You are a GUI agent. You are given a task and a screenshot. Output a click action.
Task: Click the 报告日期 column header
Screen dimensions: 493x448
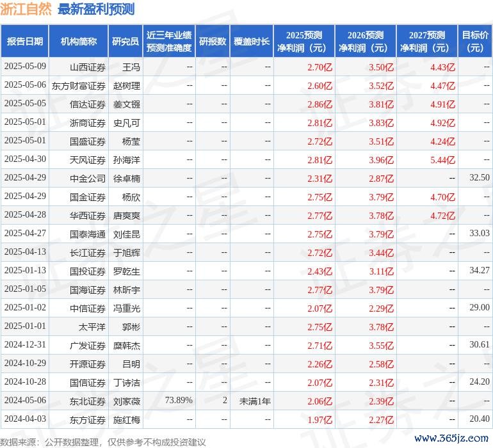(x=25, y=42)
